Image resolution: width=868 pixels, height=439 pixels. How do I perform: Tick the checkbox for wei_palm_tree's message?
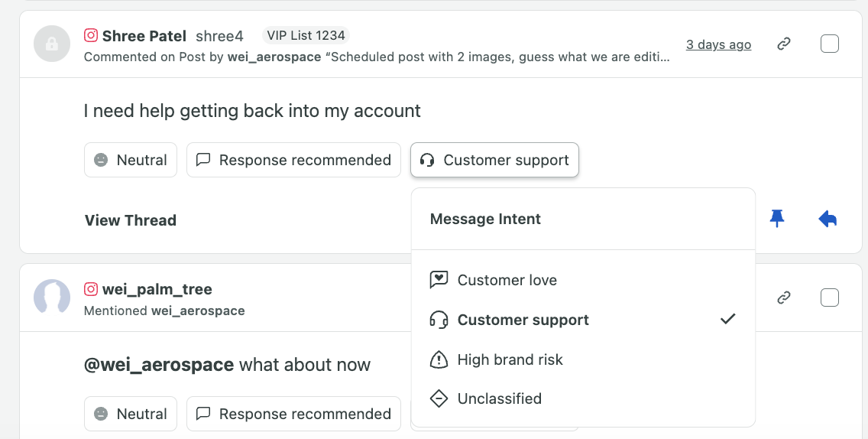pos(829,298)
